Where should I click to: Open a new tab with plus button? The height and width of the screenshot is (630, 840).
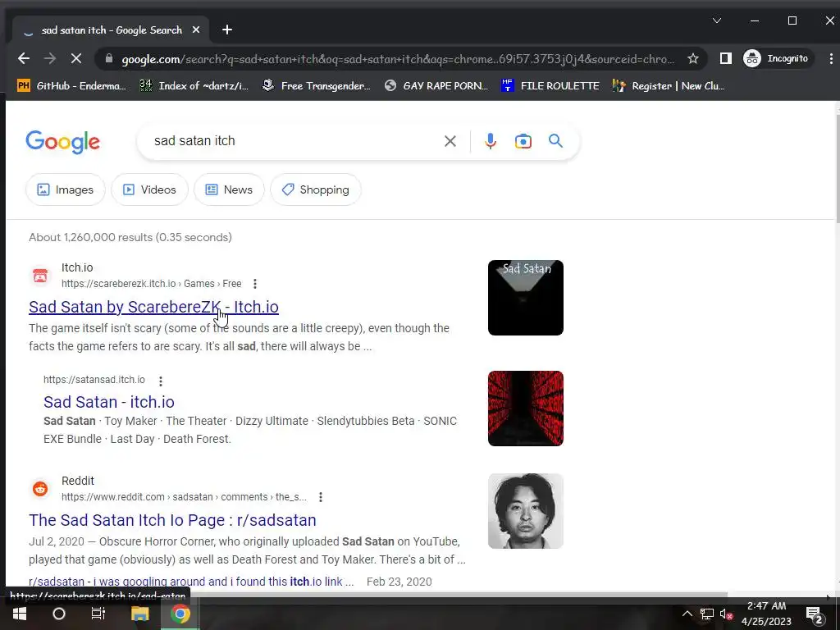pyautogui.click(x=227, y=30)
